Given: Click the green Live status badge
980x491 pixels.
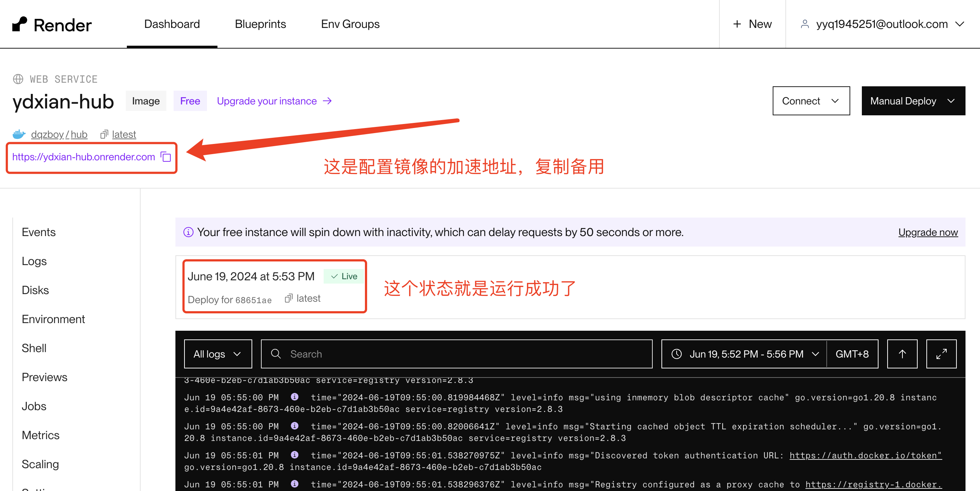Looking at the screenshot, I should point(344,276).
